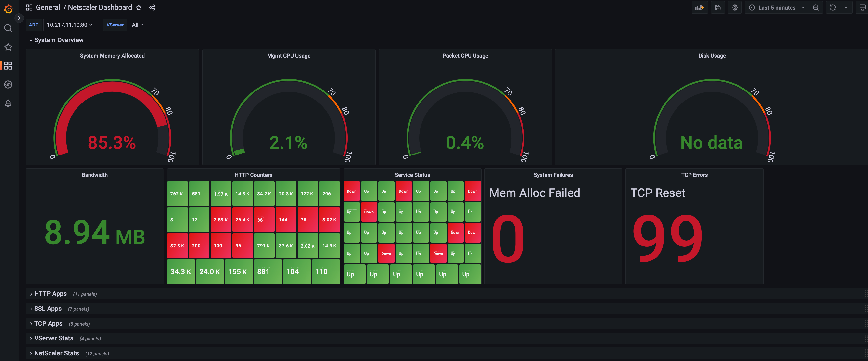Cycle view mode monitor icon
This screenshot has width=868, height=361.
pyautogui.click(x=862, y=7)
